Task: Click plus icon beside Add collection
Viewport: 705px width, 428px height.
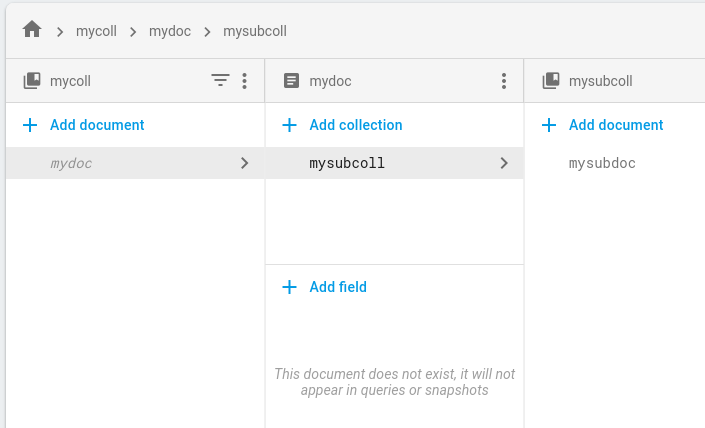Action: (290, 125)
